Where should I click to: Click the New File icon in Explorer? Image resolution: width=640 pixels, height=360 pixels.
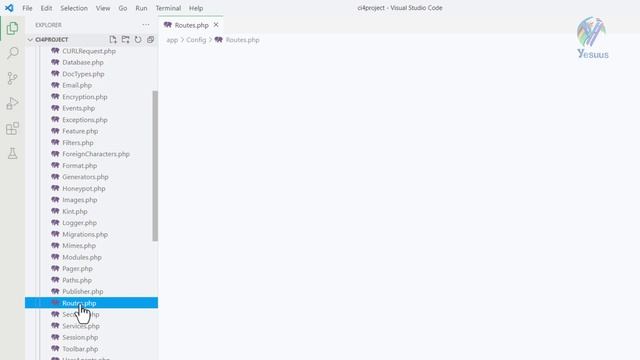tap(113, 40)
